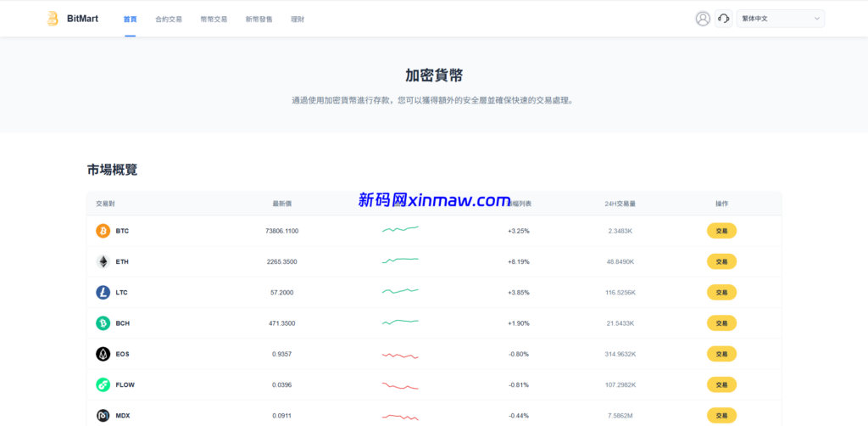Click the BCH price trend sparkline
The image size is (868, 426).
tap(400, 322)
